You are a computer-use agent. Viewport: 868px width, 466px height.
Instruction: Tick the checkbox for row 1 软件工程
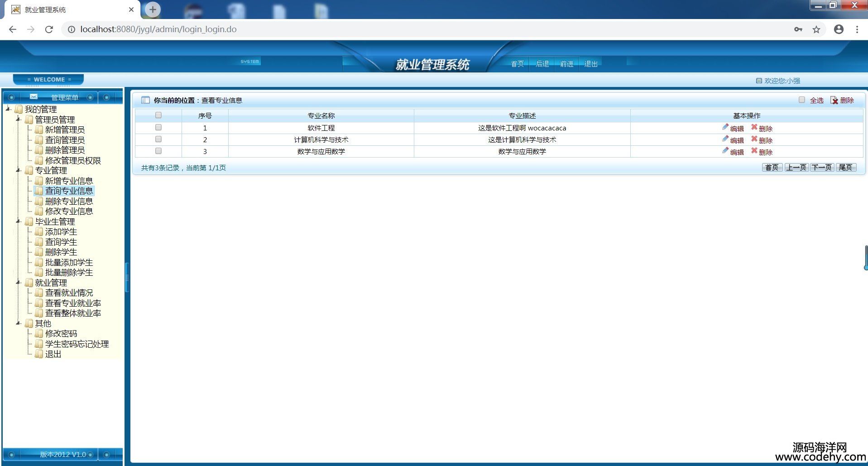coord(158,128)
